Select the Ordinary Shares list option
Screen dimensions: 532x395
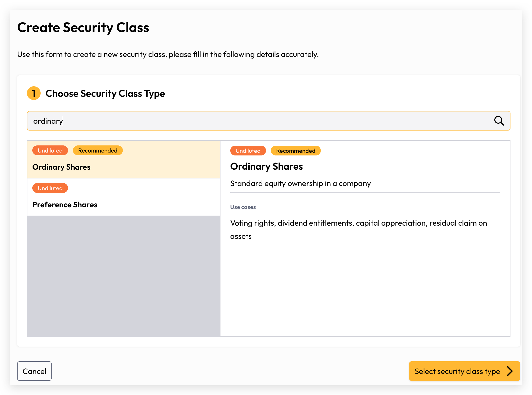[x=124, y=159]
